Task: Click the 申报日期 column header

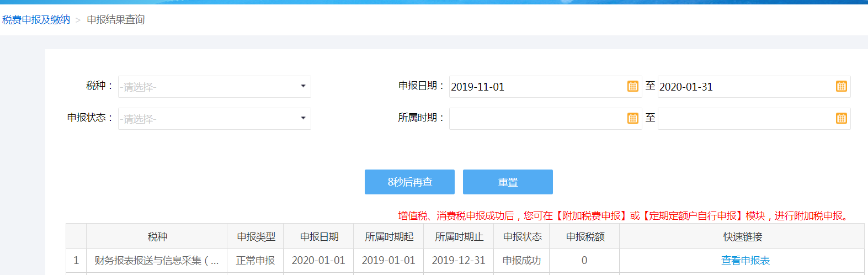Action: [318, 237]
